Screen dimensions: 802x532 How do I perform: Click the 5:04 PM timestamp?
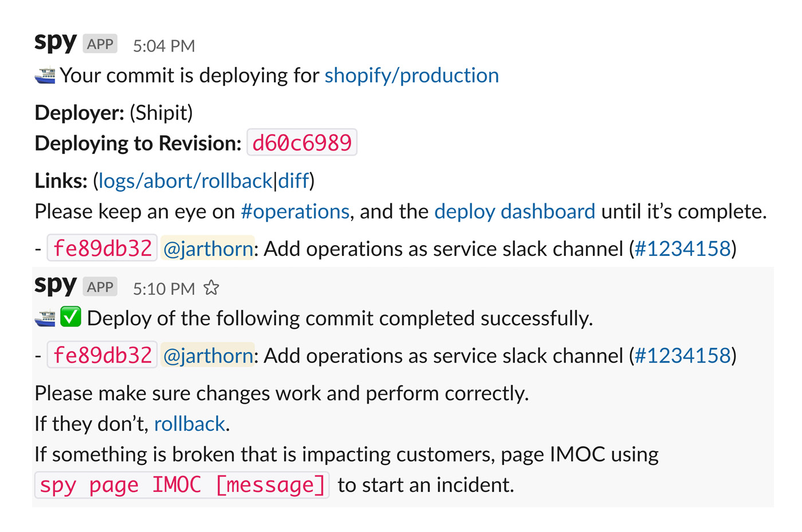coord(164,46)
